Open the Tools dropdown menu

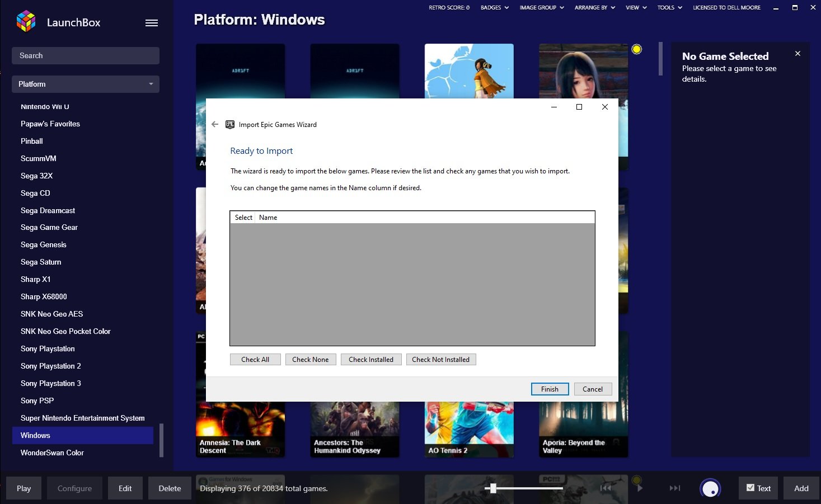670,8
